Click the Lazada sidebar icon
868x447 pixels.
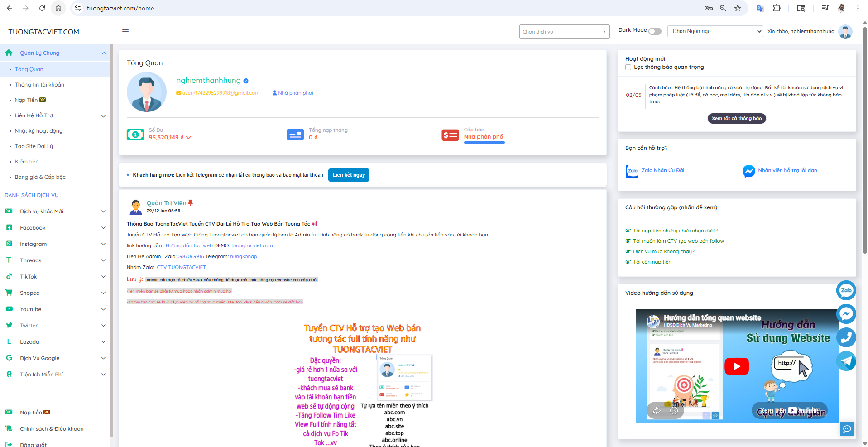9,341
